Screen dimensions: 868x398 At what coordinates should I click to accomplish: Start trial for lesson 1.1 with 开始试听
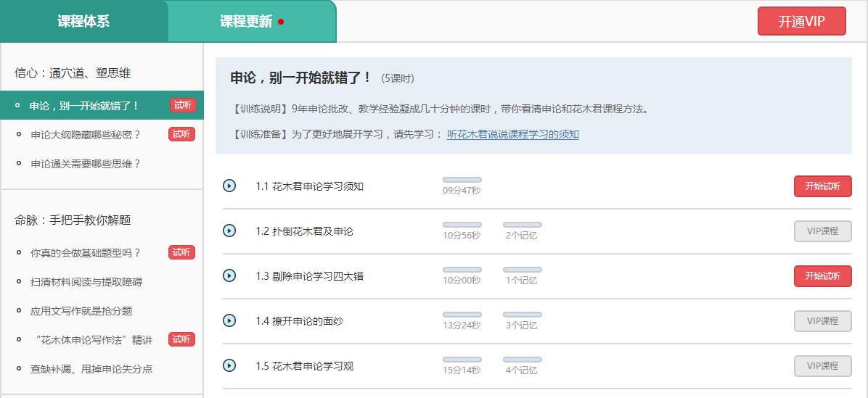pos(822,186)
